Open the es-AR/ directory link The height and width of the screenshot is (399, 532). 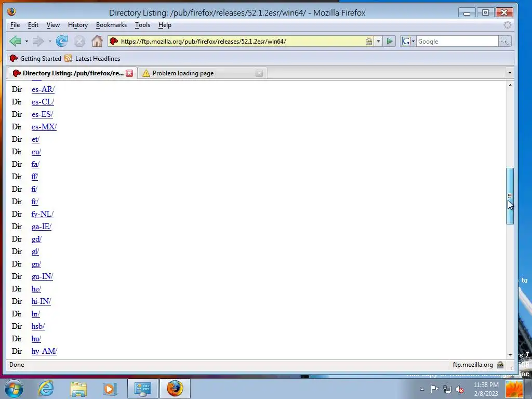[x=43, y=89]
